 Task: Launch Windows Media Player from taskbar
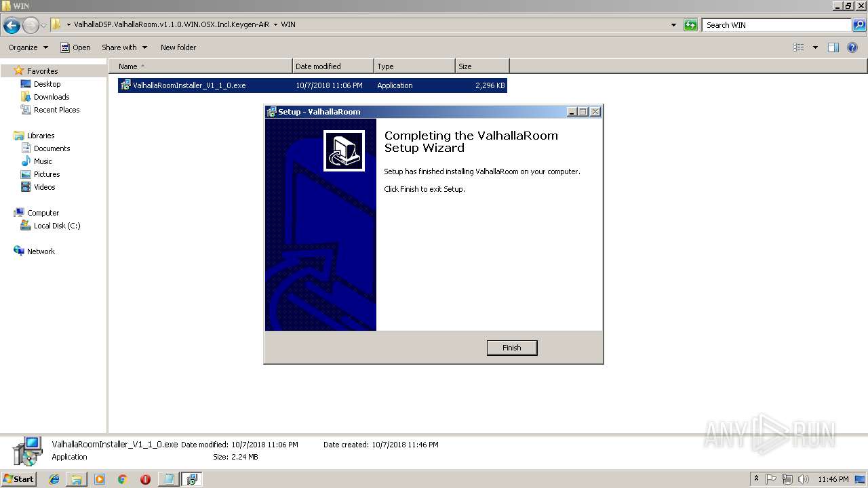[x=100, y=479]
